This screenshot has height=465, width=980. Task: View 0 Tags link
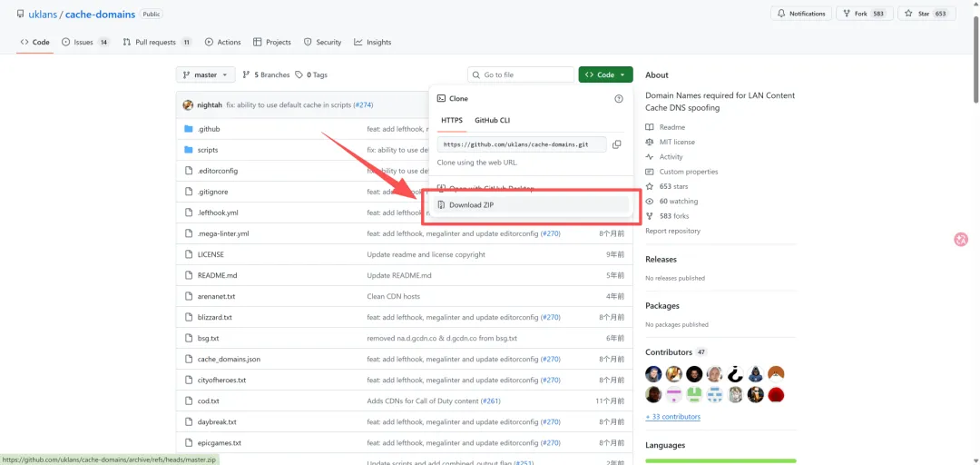(x=311, y=74)
